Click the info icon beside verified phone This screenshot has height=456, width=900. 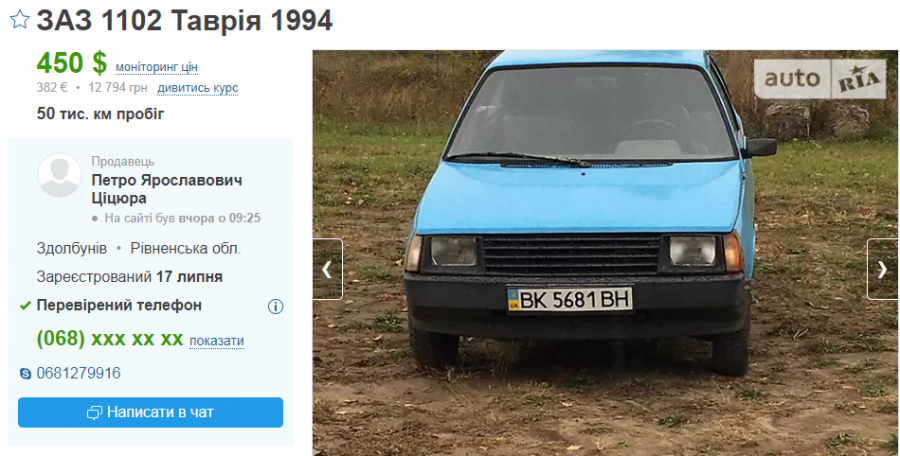276,307
